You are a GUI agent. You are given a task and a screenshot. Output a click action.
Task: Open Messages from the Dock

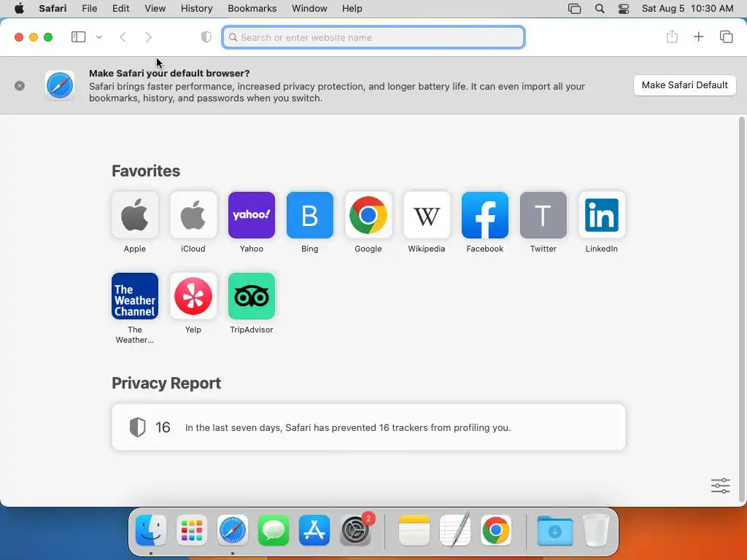[x=274, y=530]
